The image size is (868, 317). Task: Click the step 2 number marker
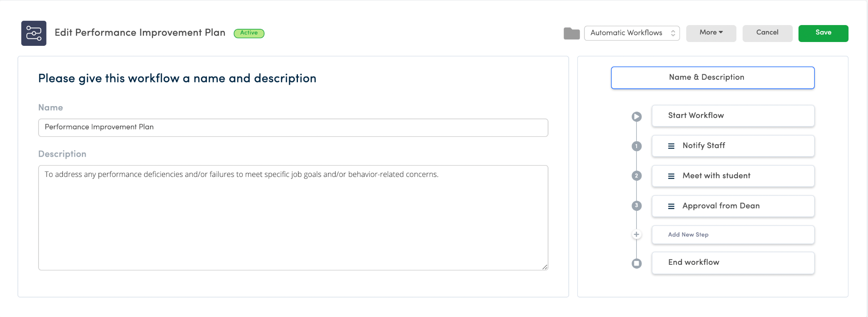pos(637,176)
